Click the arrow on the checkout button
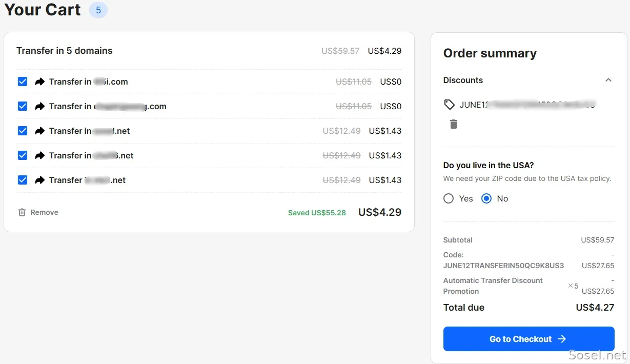630x364 pixels. pos(562,339)
